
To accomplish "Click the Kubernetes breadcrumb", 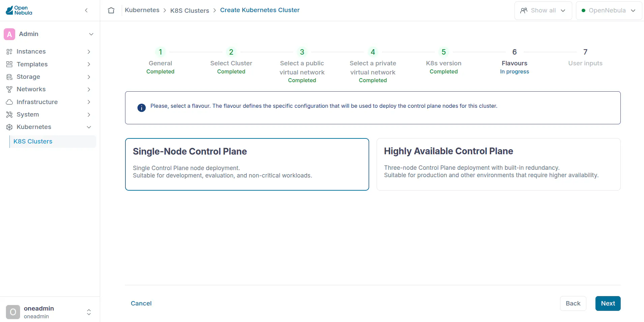I will (x=142, y=10).
